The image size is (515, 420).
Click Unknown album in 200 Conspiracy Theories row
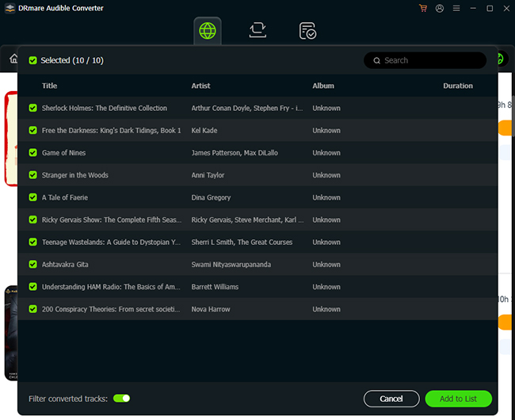click(x=326, y=309)
